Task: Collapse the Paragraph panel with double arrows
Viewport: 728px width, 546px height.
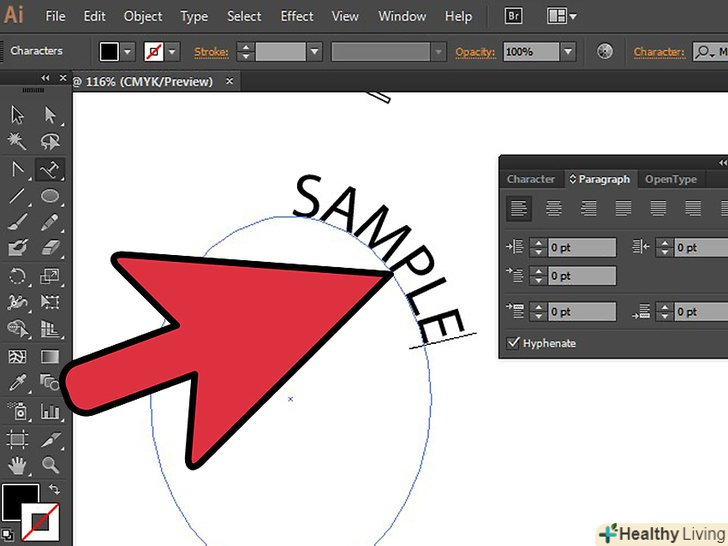Action: [x=723, y=162]
